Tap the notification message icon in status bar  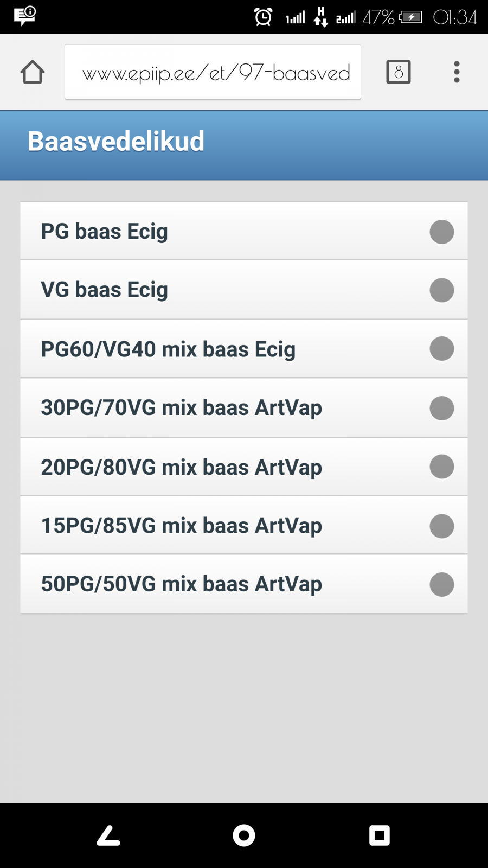[x=24, y=16]
